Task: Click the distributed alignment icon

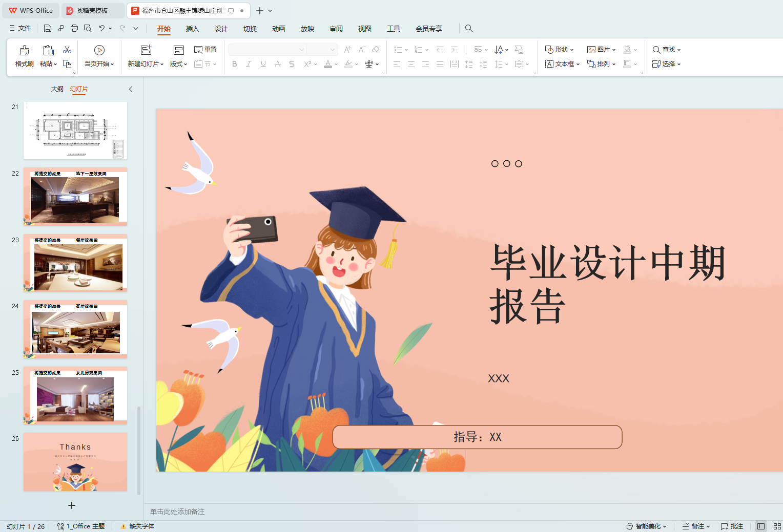Action: point(454,64)
